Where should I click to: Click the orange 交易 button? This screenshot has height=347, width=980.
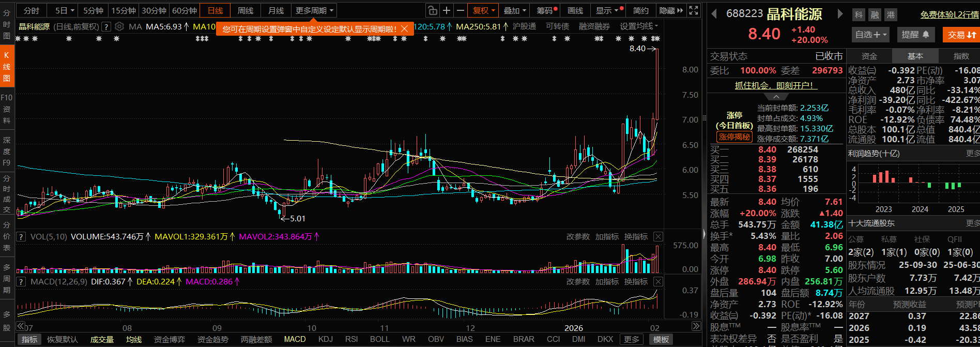point(961,35)
